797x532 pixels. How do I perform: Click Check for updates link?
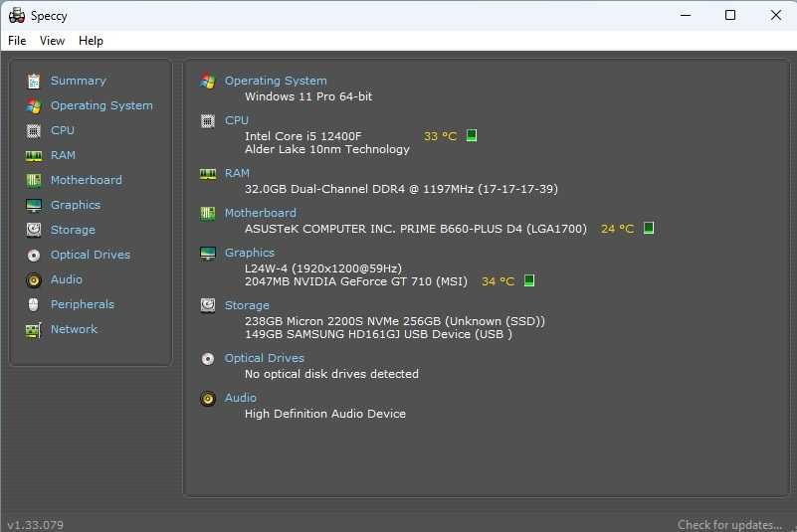pos(729,524)
